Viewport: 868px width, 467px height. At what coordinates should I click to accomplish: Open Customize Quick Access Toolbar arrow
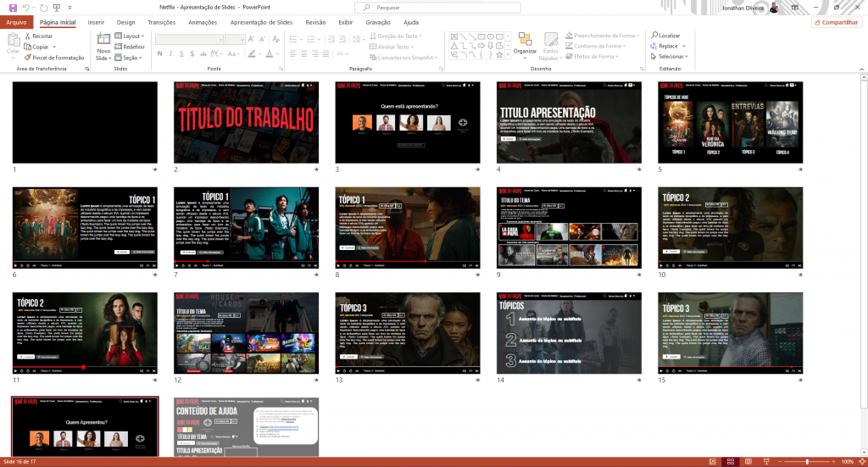[70, 8]
